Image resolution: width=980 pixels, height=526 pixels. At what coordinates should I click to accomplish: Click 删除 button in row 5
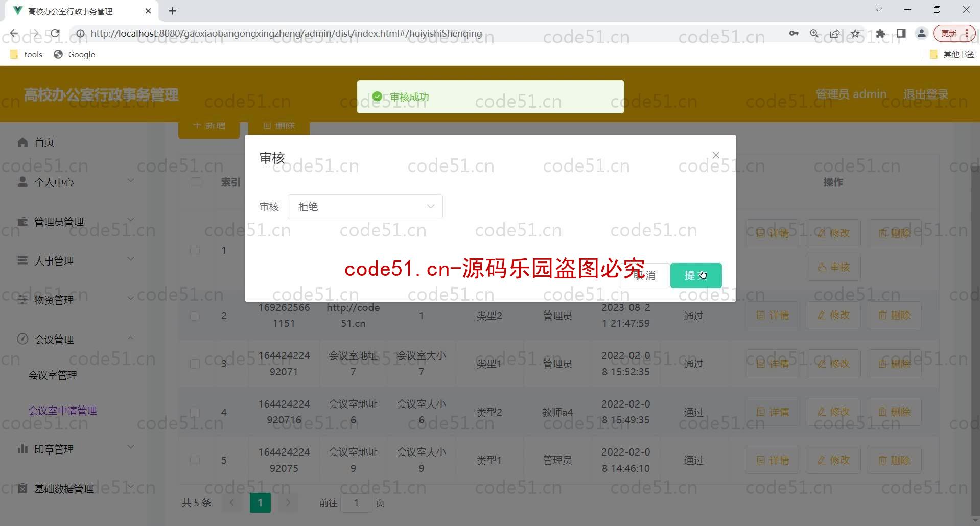click(x=894, y=460)
